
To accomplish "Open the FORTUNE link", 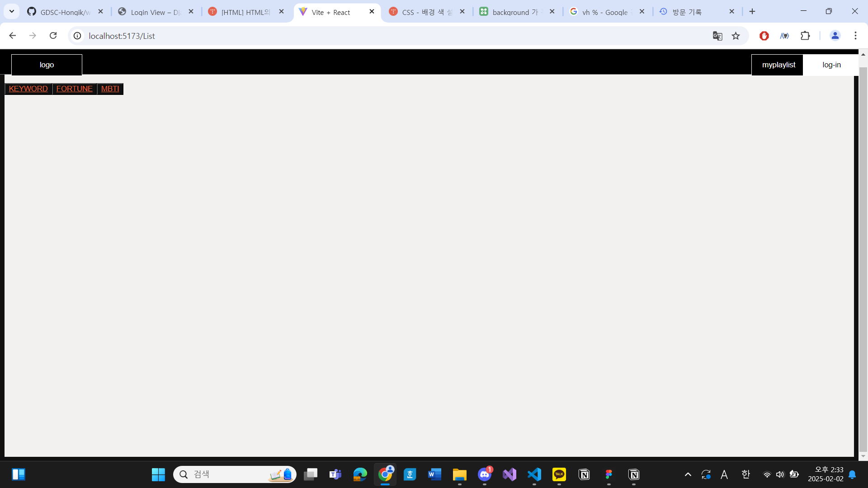I will (x=74, y=89).
